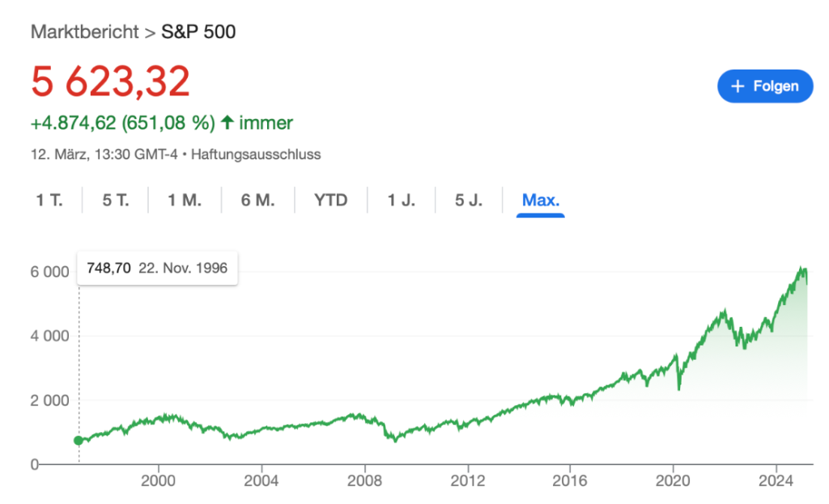The image size is (829, 504).
Task: Click the 748,70 chart tooltip
Action: (x=157, y=268)
